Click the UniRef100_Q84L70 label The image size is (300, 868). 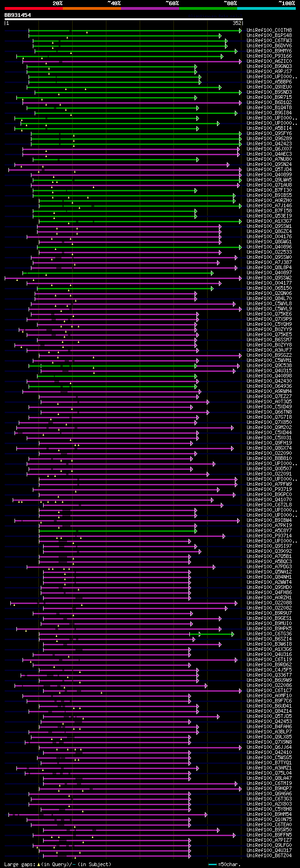(269, 298)
